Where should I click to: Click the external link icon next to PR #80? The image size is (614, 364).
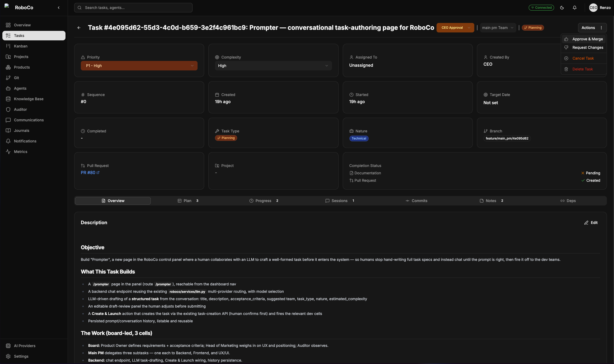point(98,173)
